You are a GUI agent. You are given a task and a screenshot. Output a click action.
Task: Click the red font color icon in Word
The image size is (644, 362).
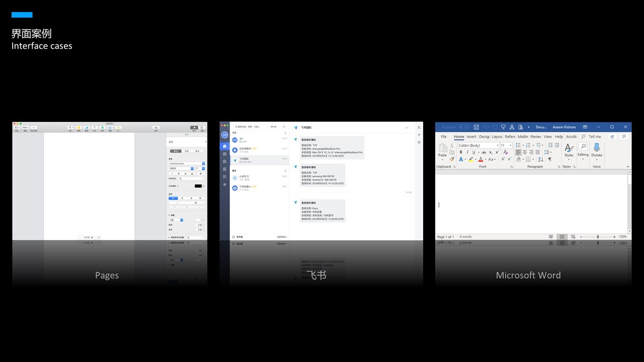coord(480,159)
